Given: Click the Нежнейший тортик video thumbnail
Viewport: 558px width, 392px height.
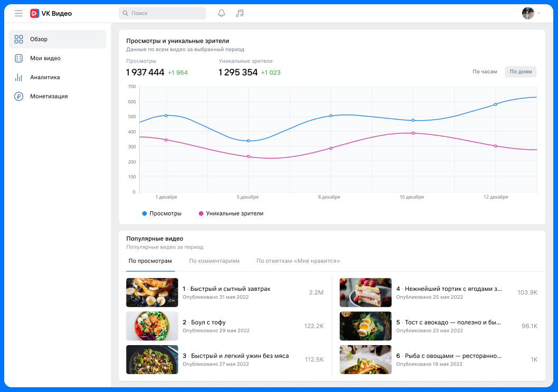Looking at the screenshot, I should (x=365, y=292).
